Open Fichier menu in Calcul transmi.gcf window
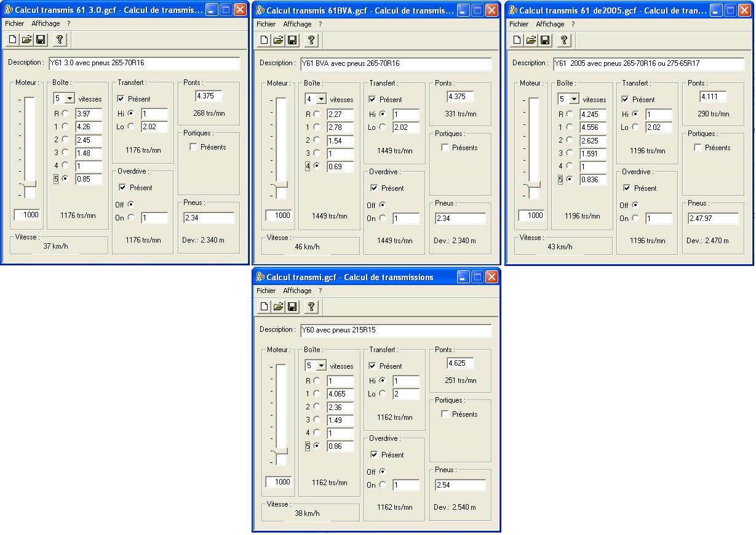The image size is (756, 535). point(266,291)
